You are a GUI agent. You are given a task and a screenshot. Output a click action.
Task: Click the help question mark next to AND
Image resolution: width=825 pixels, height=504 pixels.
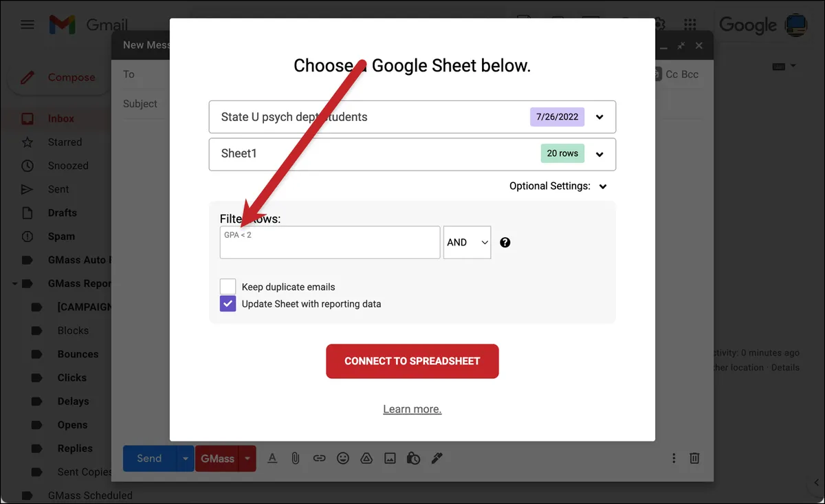point(505,242)
